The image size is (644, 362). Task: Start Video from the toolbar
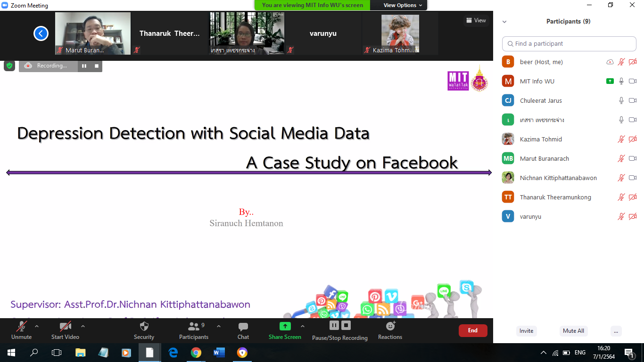[65, 327]
